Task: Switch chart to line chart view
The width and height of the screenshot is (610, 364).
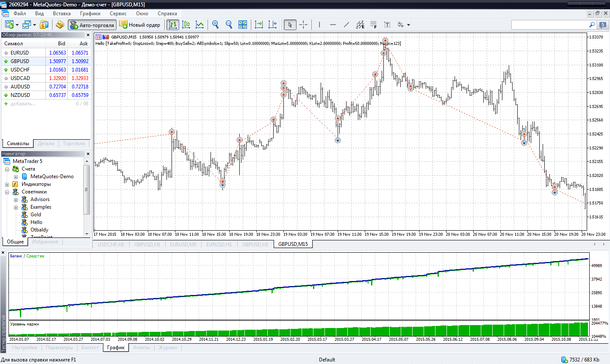Action: (200, 25)
